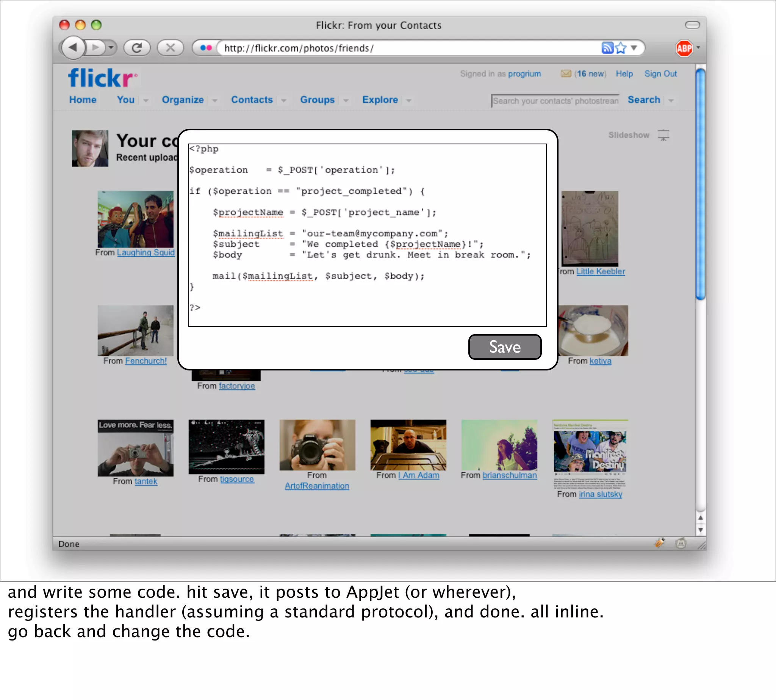776x700 pixels.
Task: Click the Sign Out link
Action: 660,74
